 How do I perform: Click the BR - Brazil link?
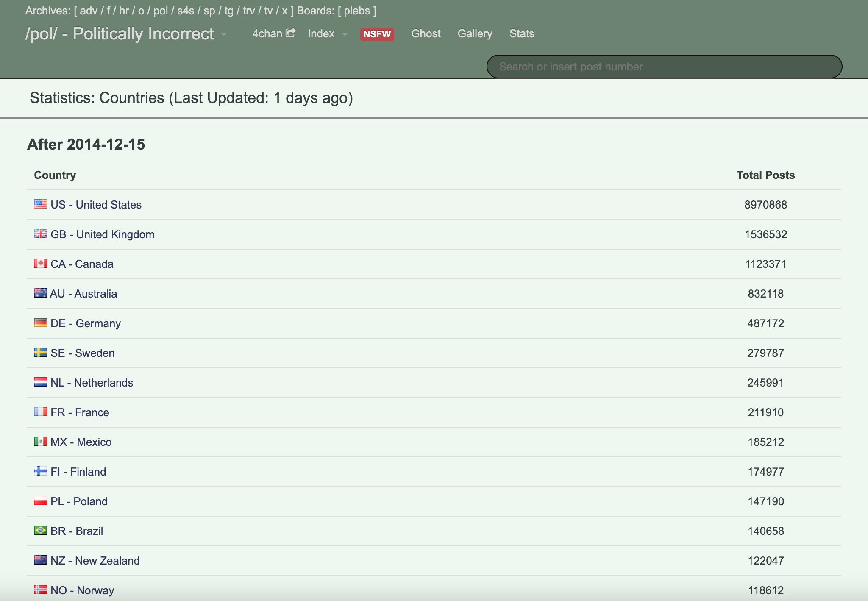(77, 531)
